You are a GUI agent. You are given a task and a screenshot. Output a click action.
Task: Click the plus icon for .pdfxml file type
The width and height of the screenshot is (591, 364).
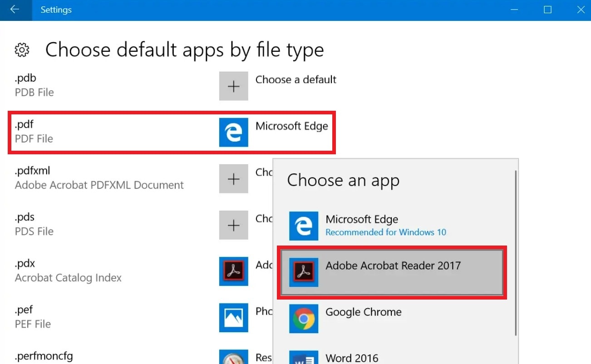pos(233,179)
